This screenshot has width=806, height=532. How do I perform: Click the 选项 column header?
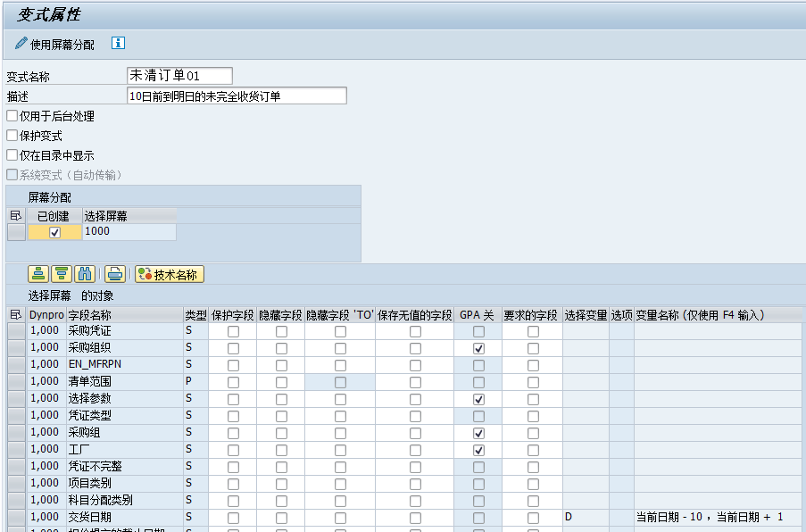(x=621, y=314)
